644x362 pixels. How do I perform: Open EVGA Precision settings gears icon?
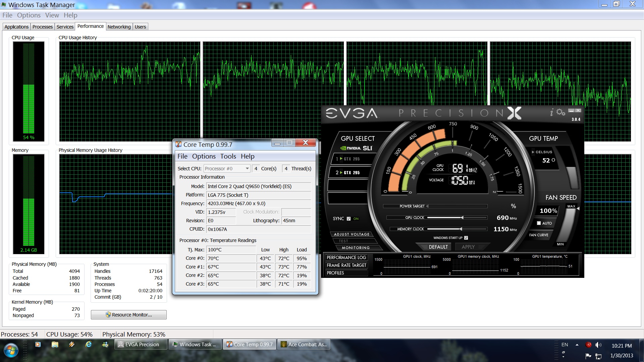[x=561, y=112]
